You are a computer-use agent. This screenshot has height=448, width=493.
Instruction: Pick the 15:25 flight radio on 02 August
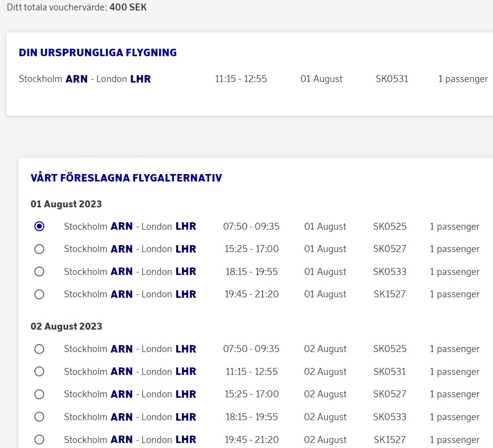tap(39, 394)
